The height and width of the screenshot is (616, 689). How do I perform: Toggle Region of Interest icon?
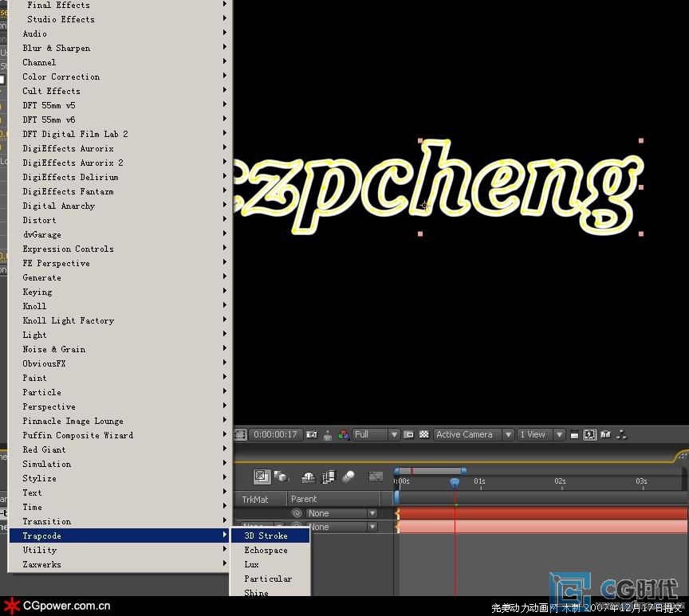coord(408,434)
